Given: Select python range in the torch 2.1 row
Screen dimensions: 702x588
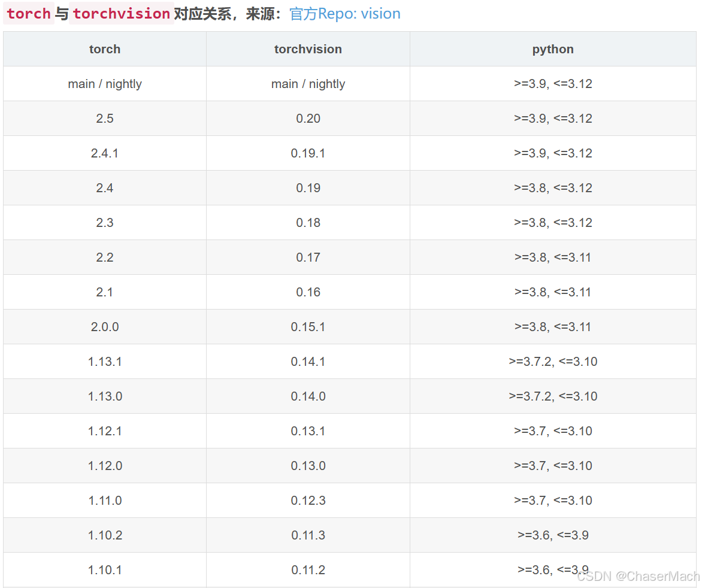Looking at the screenshot, I should (x=553, y=292).
